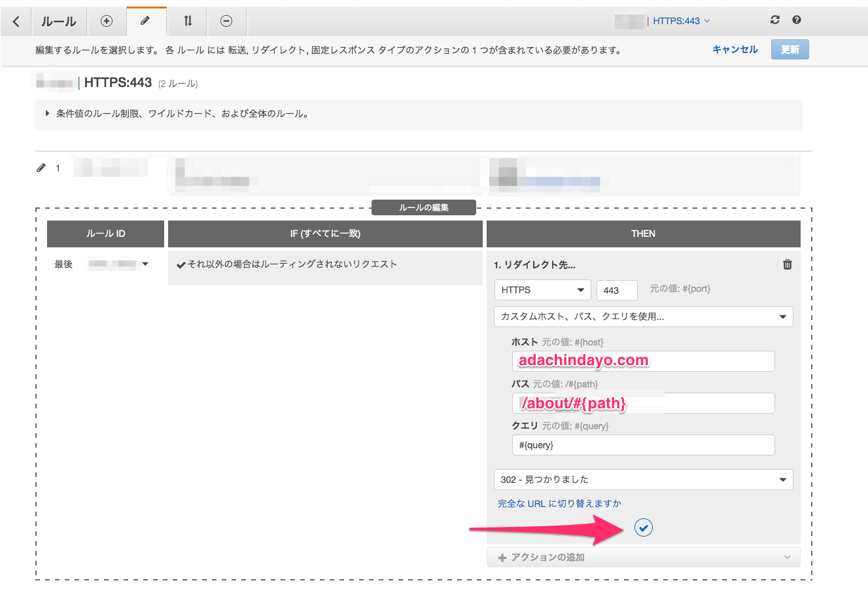Screen dimensions: 868x604
Task: Open the HTTPS:443 listener dropdown
Action: [x=681, y=21]
